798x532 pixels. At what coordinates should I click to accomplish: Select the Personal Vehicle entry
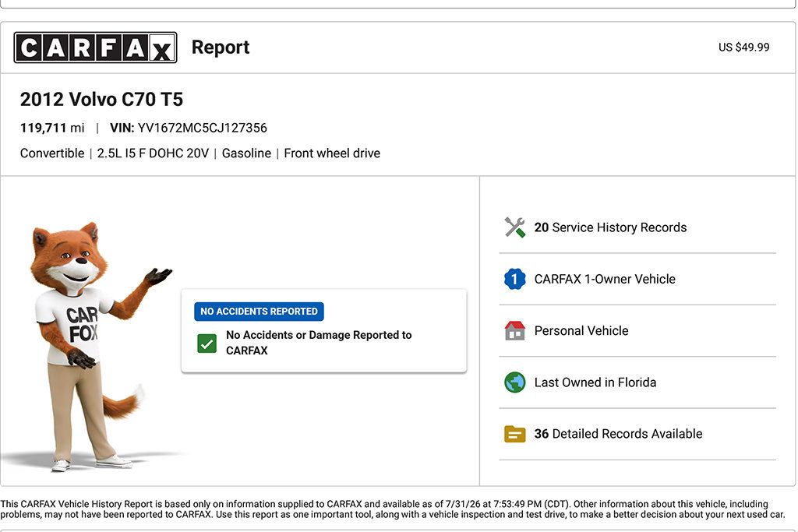pyautogui.click(x=637, y=330)
